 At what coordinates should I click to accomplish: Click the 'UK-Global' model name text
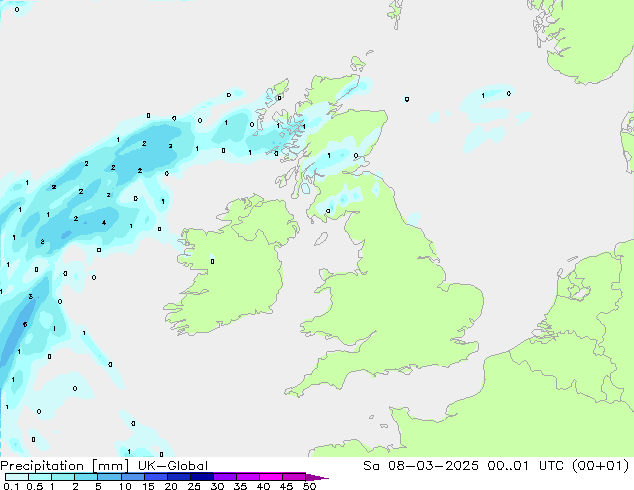[x=173, y=466]
